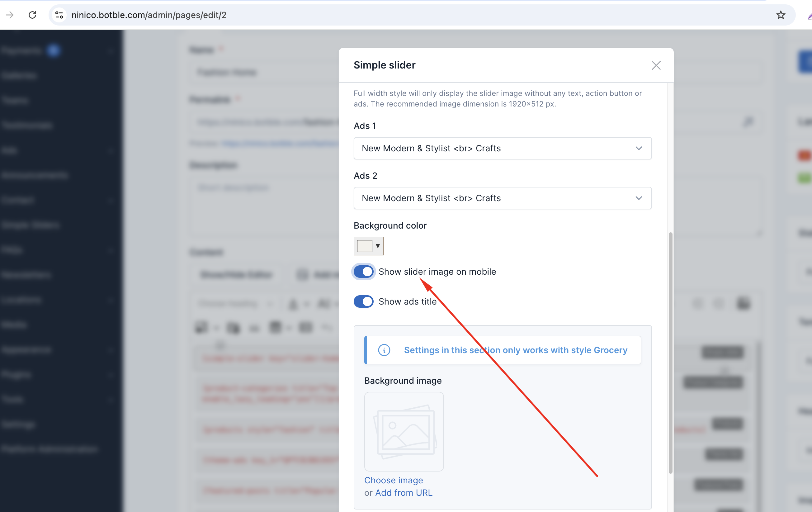Click the Ads 1 label

point(365,126)
